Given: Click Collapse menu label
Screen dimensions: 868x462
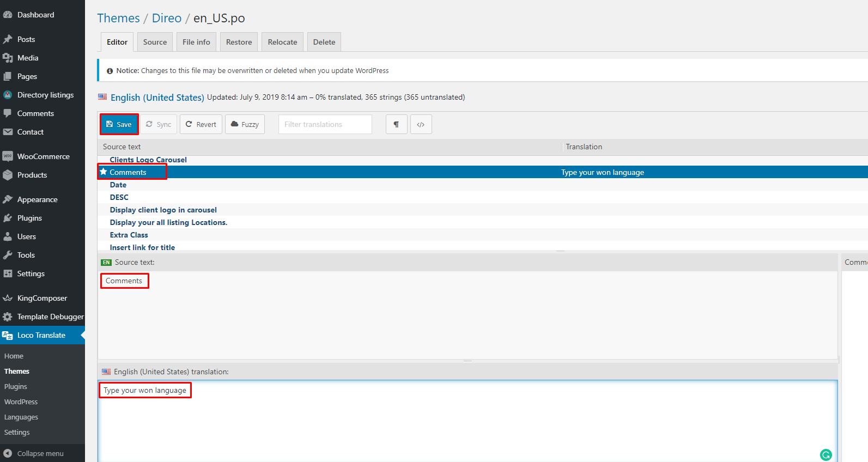Looking at the screenshot, I should point(40,453).
